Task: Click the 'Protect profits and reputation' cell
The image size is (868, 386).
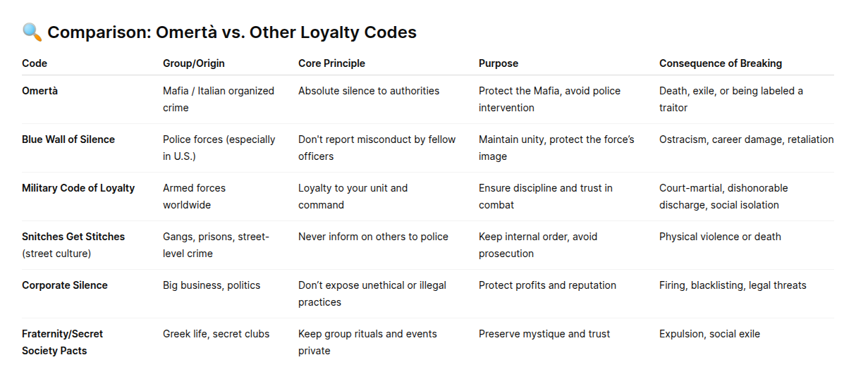Action: point(547,285)
